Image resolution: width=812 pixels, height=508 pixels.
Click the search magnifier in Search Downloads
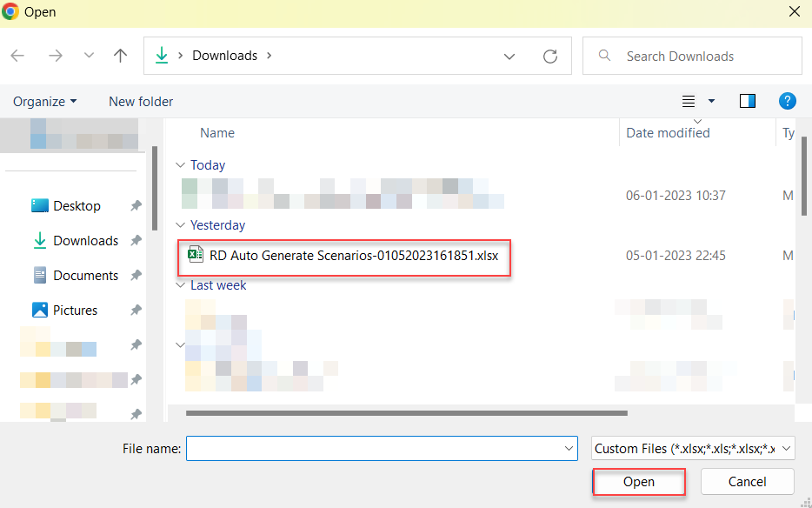(x=604, y=56)
